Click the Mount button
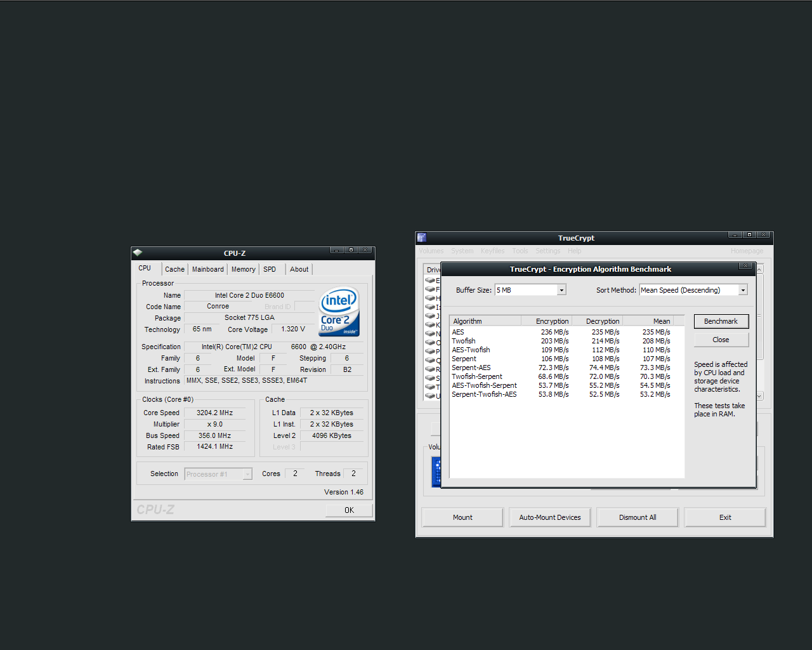This screenshot has height=650, width=812. click(x=462, y=517)
